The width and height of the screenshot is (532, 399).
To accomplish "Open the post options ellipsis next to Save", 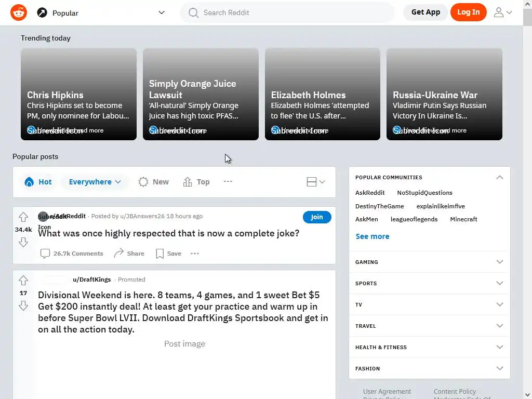I will [x=195, y=254].
